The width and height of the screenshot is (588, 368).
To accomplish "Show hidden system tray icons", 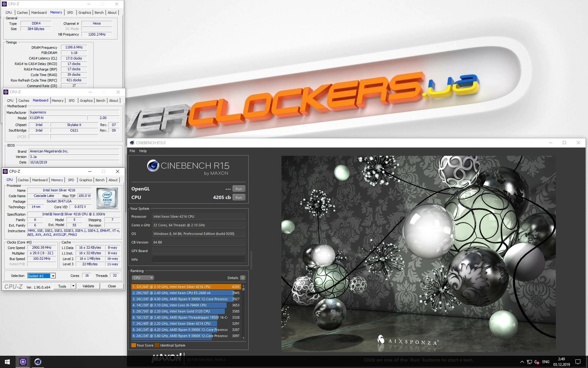I will pyautogui.click(x=522, y=362).
